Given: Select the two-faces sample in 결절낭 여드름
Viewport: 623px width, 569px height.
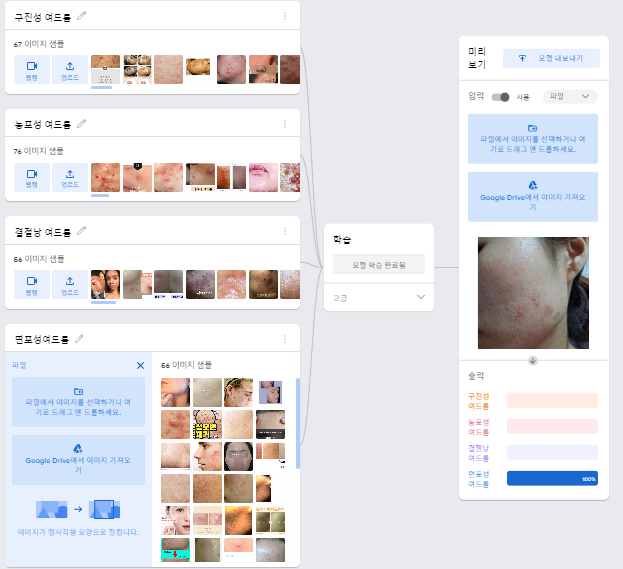Looking at the screenshot, I should pos(105,284).
